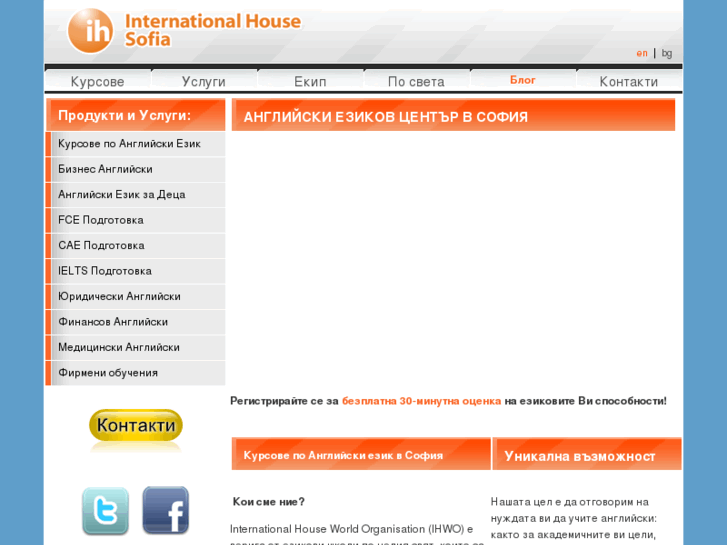Screen dimensions: 727x545
Task: Open the Услуги menu tab
Action: click(204, 82)
